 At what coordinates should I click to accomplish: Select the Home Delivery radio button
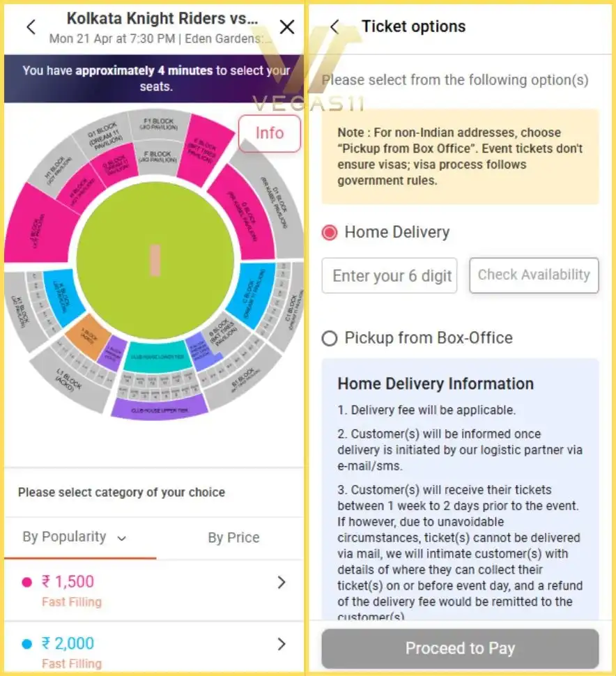click(330, 232)
